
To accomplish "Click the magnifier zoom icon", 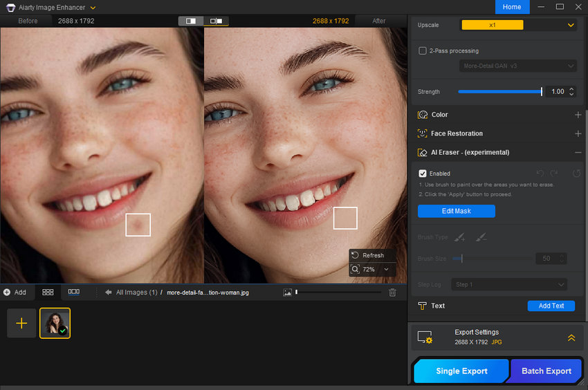I will pyautogui.click(x=355, y=269).
